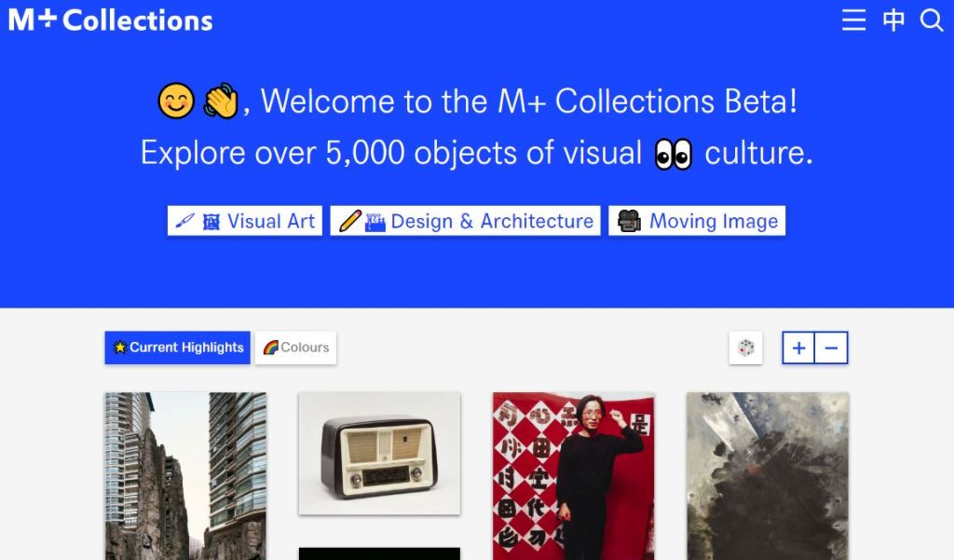Screen dimensions: 954x560
Task: Switch to the Colours tab
Action: coord(295,348)
